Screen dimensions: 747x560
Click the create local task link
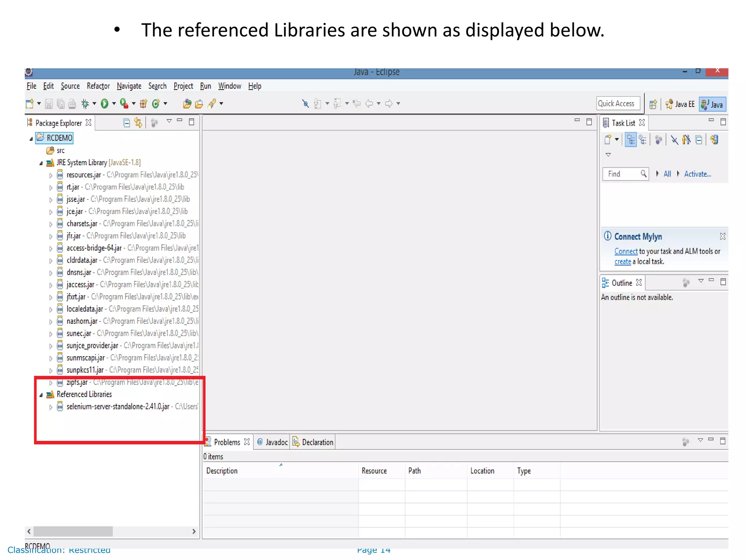tap(623, 262)
